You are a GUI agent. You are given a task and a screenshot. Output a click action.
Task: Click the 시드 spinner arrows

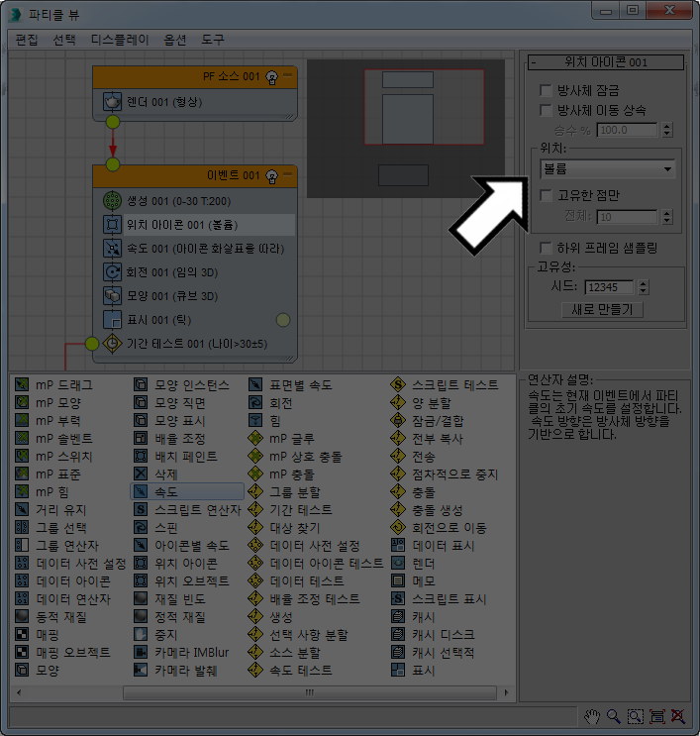tap(644, 287)
